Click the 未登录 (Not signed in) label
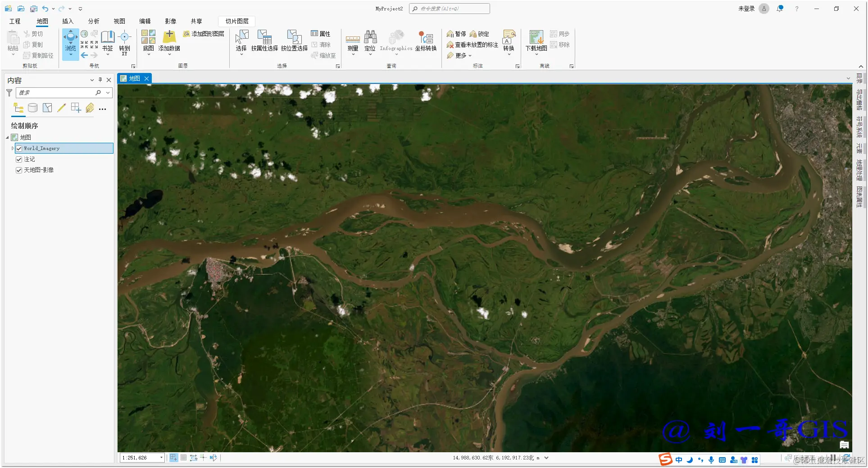 (x=746, y=9)
